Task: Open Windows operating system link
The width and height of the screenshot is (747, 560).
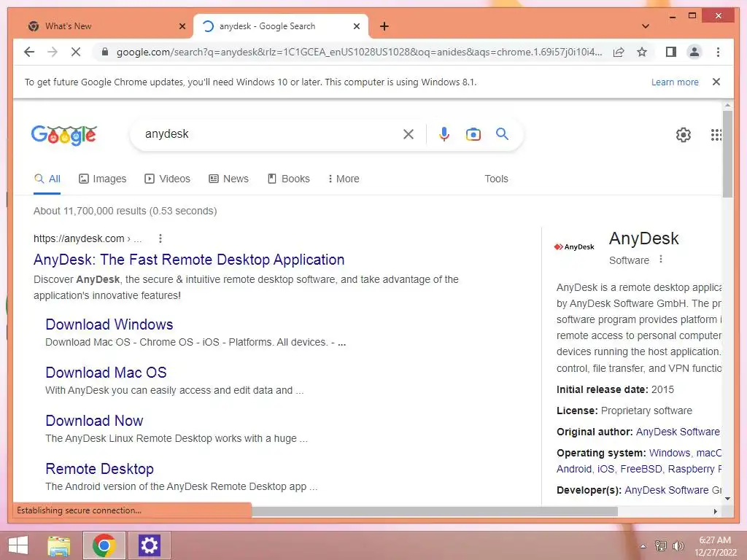Action: pos(670,453)
